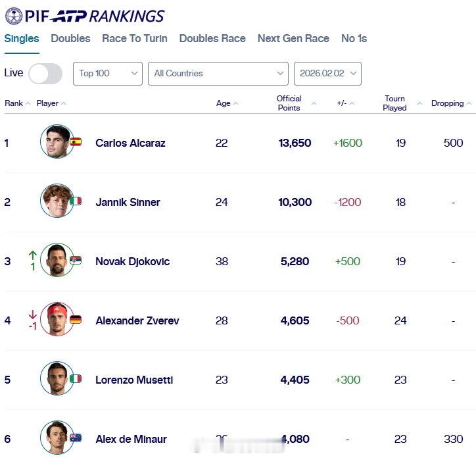Click the PIF ATP Rankings logo
Screen dimensions: 476x458
tap(85, 16)
